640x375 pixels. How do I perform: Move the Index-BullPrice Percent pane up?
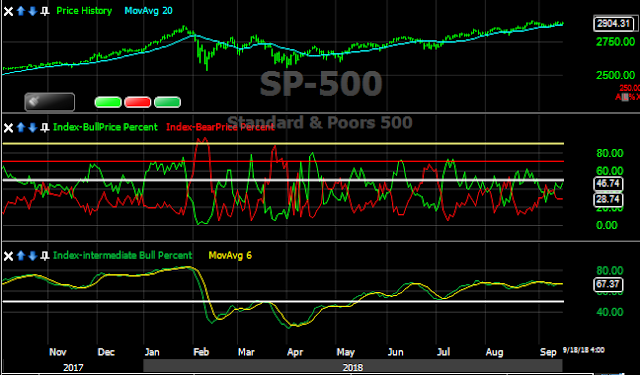[x=21, y=128]
